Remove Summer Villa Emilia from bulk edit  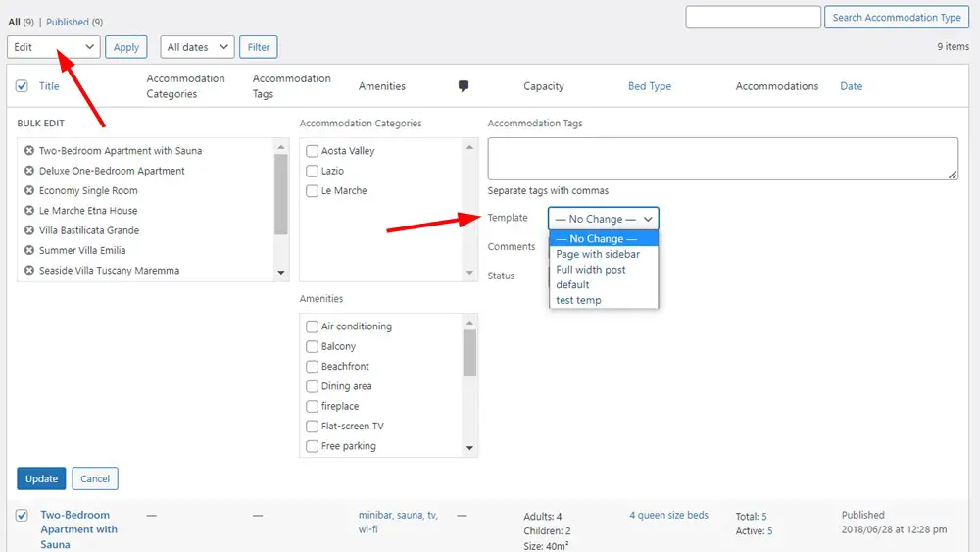coord(28,251)
